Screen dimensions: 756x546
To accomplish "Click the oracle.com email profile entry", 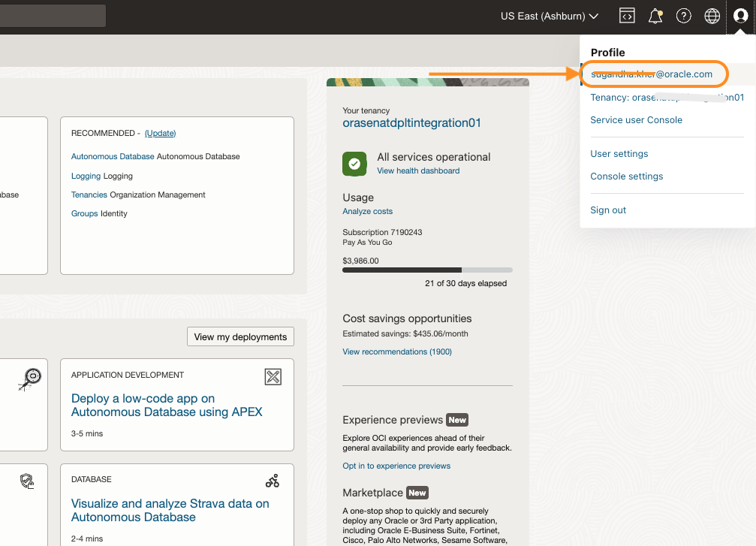I will click(652, 74).
